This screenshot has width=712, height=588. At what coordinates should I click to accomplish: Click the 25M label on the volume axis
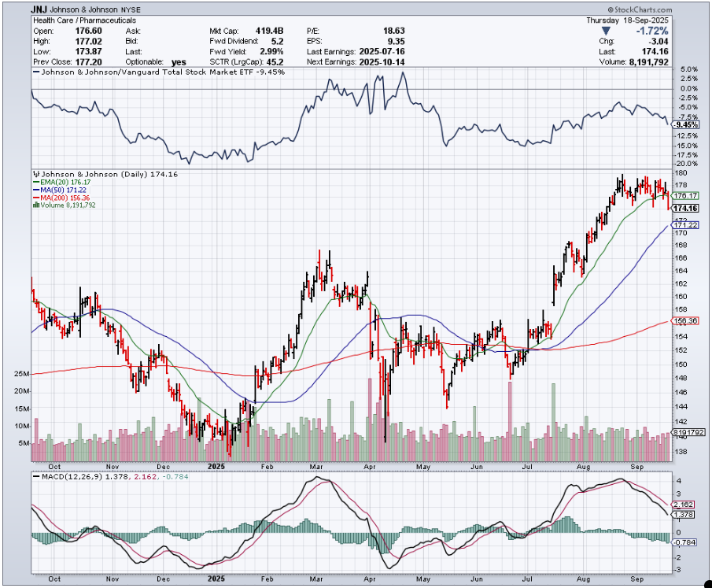tap(22, 374)
